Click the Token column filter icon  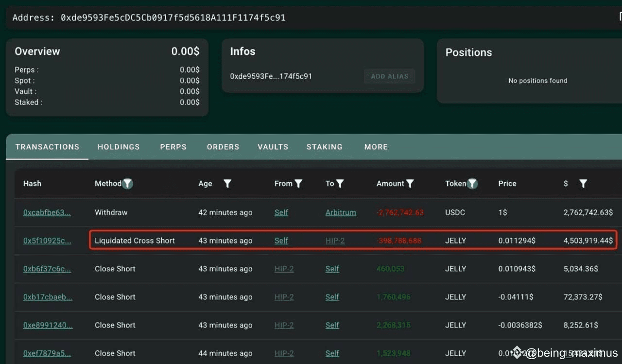coord(472,184)
